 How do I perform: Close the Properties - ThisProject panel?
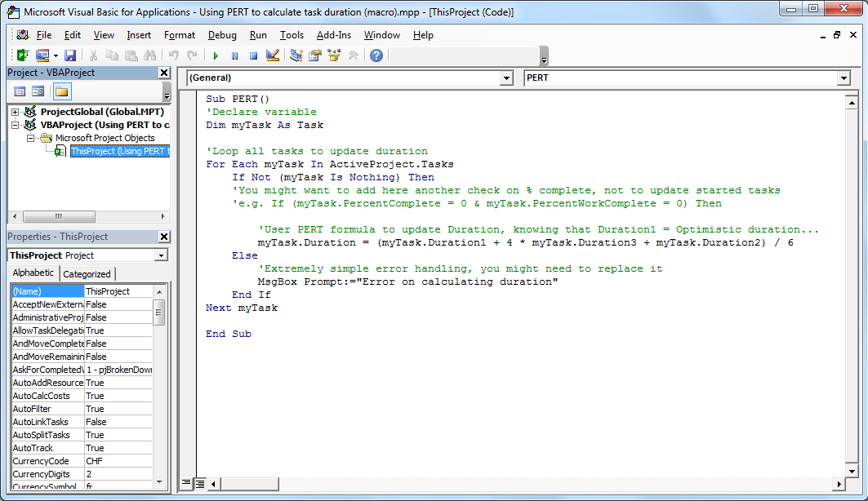pos(164,236)
